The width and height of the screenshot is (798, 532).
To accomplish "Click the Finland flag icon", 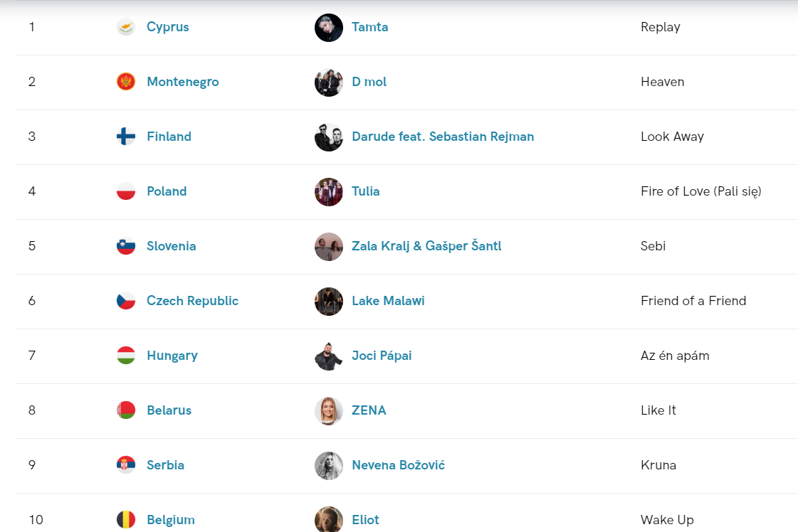I will (126, 137).
